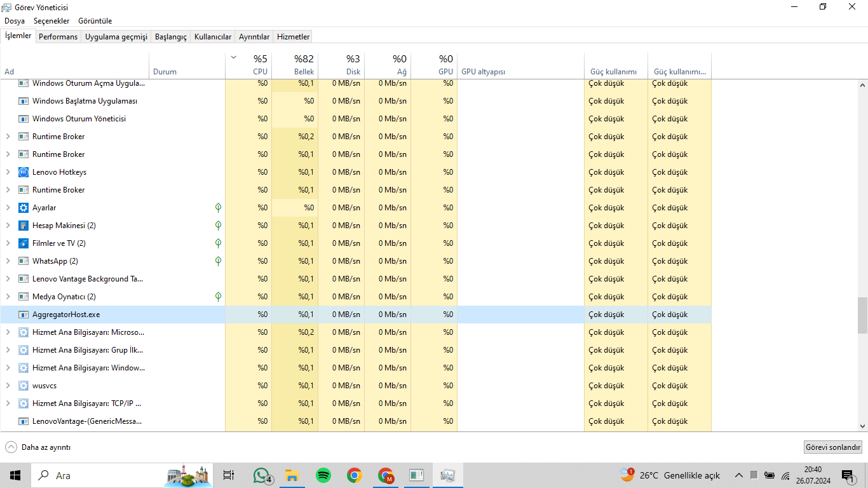Open the Windows Start menu
Viewport: 868px width, 488px height.
coord(15,475)
